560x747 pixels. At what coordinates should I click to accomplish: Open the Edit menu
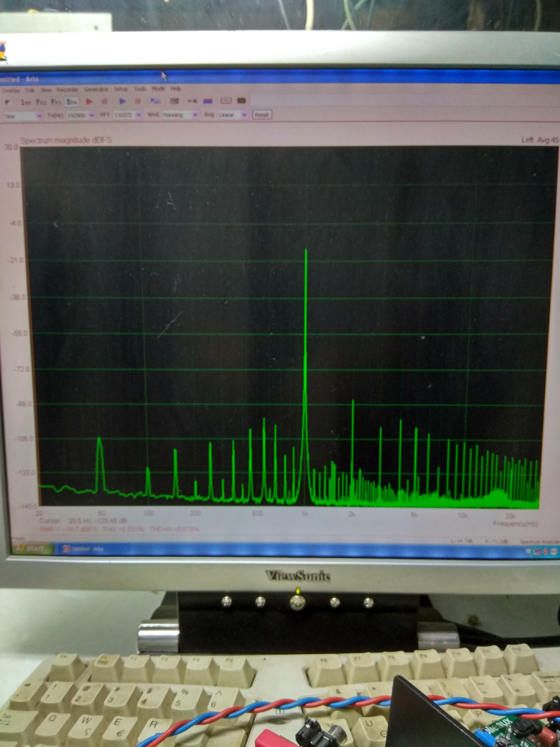click(30, 90)
